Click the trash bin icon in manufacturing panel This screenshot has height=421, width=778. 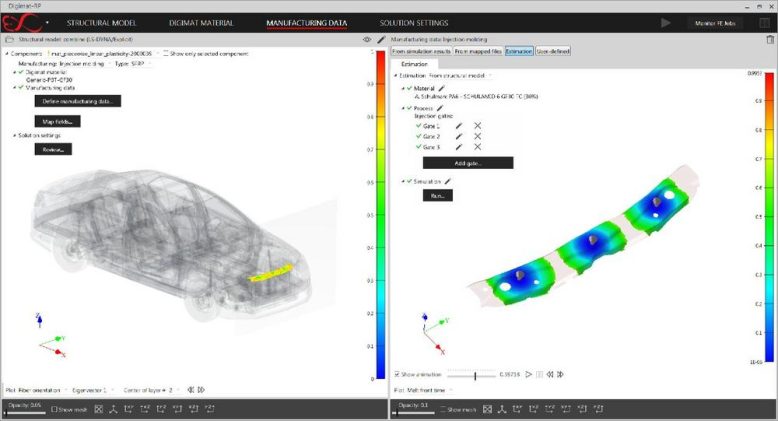(x=768, y=38)
